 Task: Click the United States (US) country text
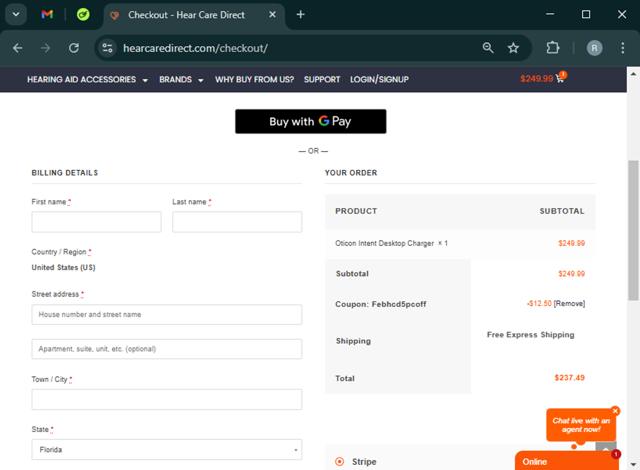pos(63,268)
